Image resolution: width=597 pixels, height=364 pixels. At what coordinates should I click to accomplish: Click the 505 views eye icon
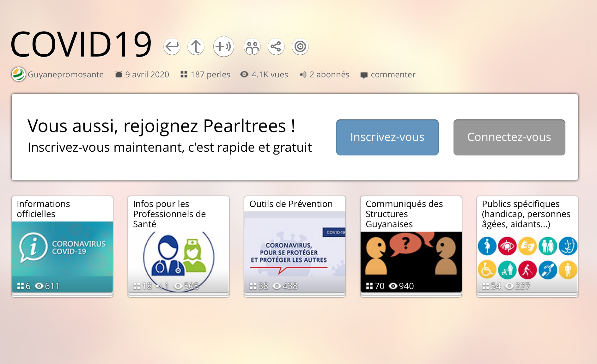tap(178, 286)
